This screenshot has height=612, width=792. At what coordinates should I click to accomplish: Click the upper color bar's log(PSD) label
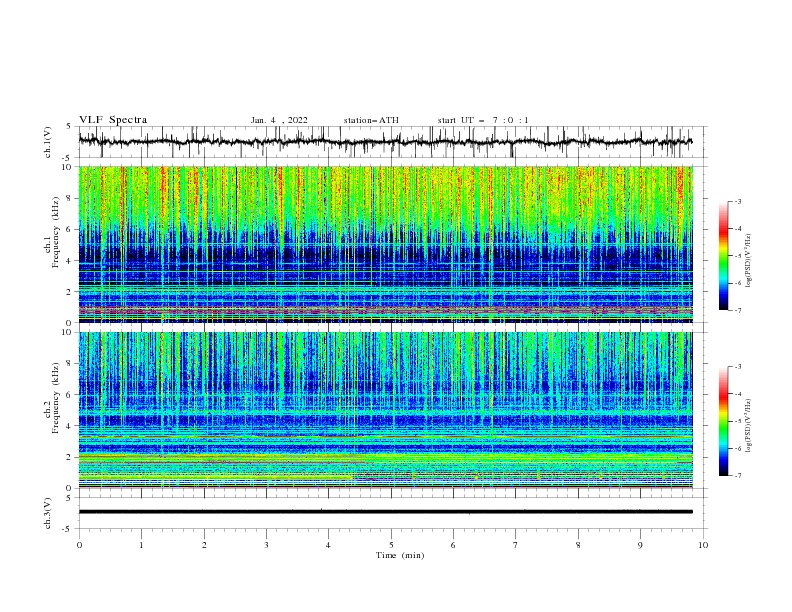749,260
